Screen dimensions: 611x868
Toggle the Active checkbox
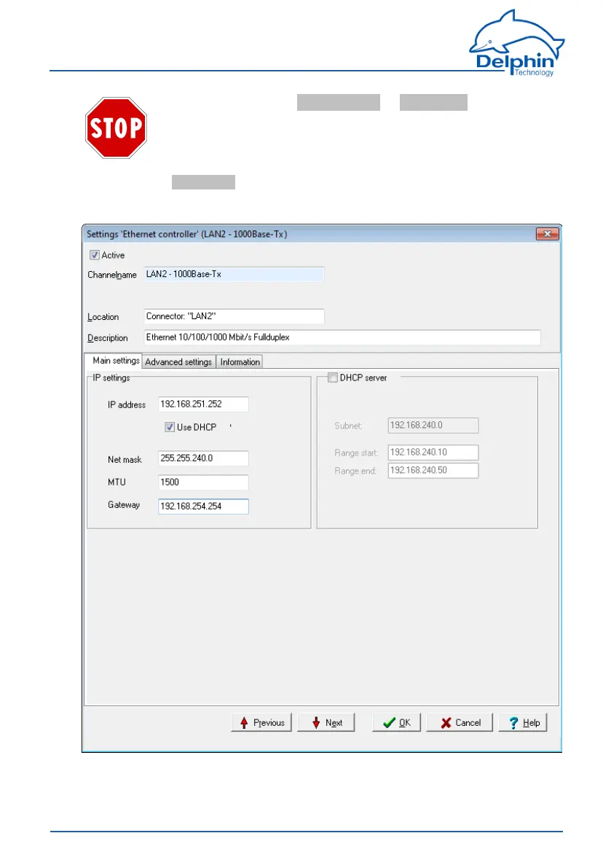click(95, 255)
